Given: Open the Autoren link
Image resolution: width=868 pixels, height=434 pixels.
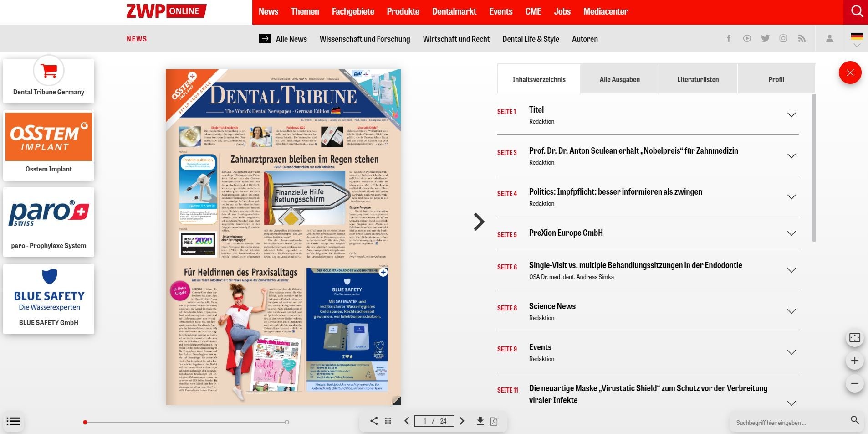Looking at the screenshot, I should tap(585, 39).
